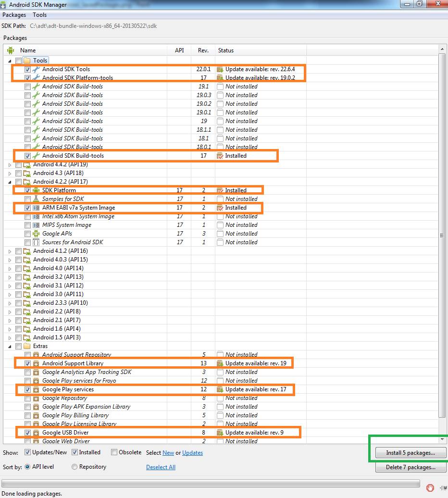Image resolution: width=448 pixels, height=498 pixels.
Task: Click the New link to select new packages
Action: point(168,453)
